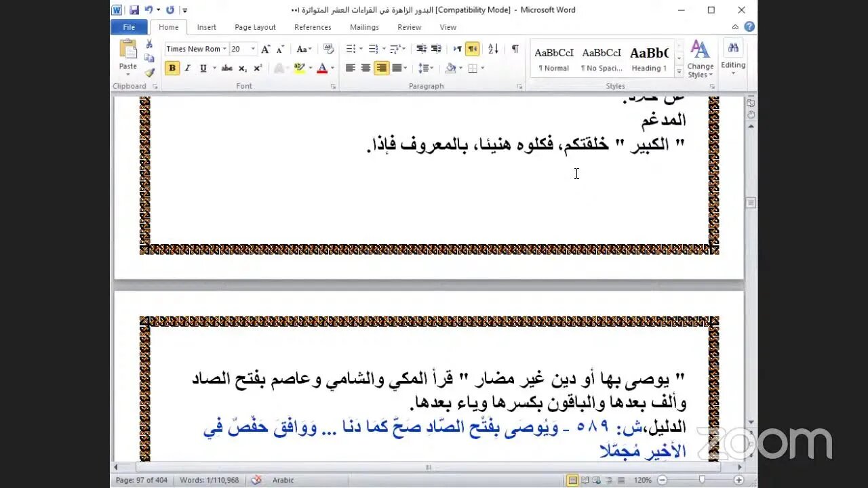
Task: Open the File tab
Action: (129, 27)
